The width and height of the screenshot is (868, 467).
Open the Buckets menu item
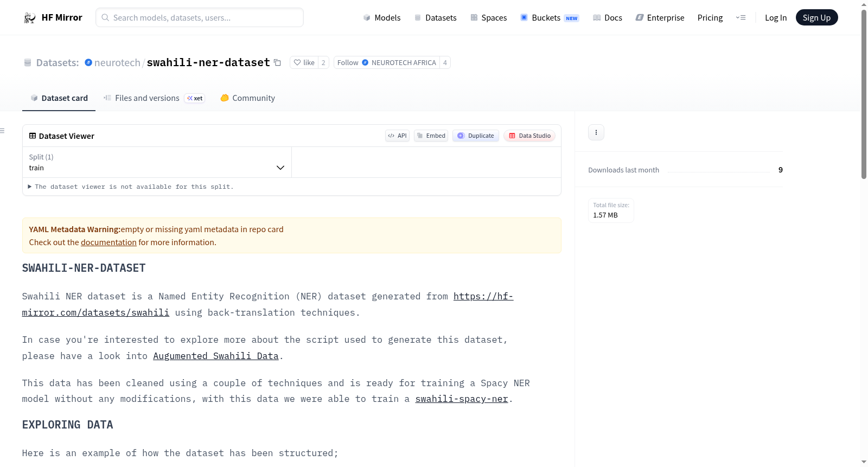point(550,17)
